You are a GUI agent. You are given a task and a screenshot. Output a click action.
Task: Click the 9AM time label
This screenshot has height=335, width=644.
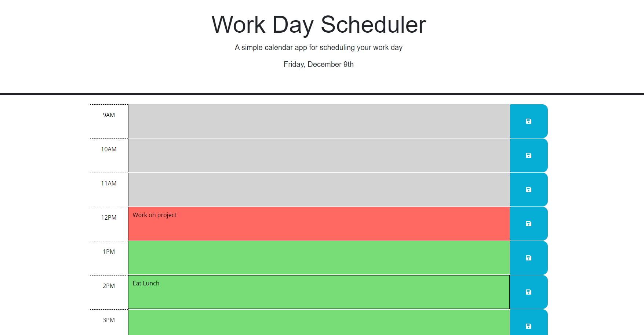point(108,115)
